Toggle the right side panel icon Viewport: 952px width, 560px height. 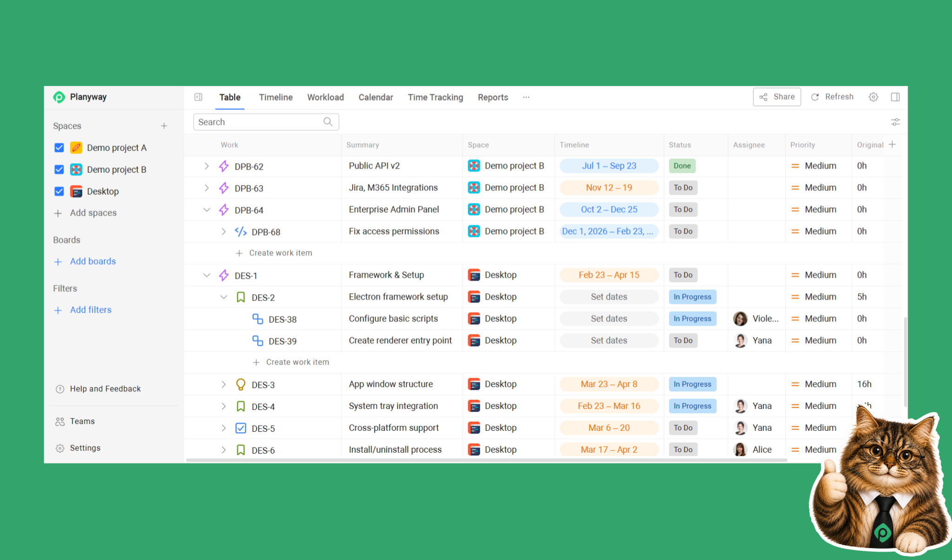pos(895,97)
